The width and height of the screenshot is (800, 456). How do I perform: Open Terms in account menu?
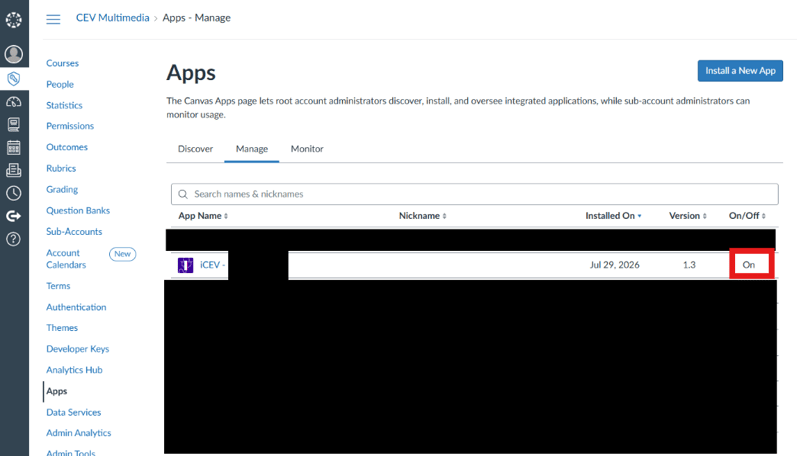[58, 286]
